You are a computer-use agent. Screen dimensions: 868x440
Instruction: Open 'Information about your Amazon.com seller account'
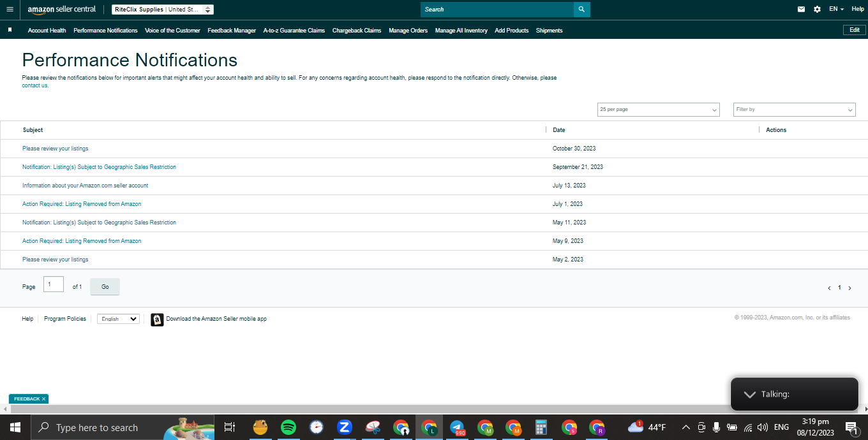85,186
